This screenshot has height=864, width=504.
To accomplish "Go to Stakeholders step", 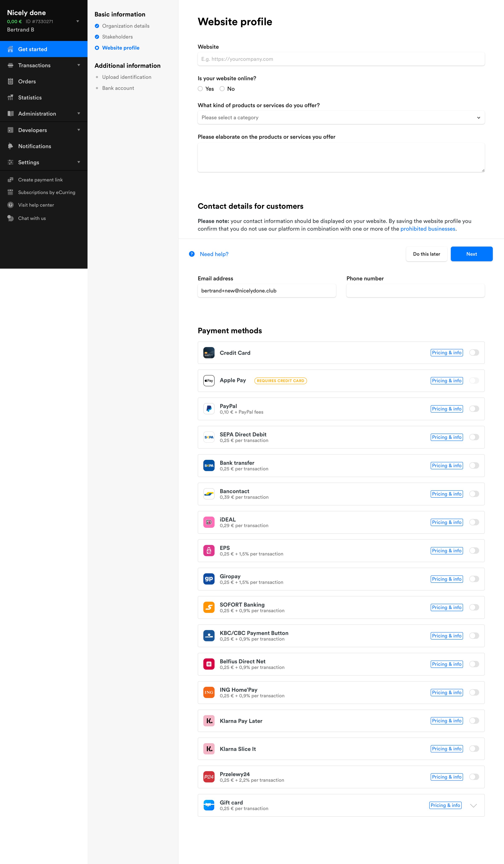I will (117, 37).
